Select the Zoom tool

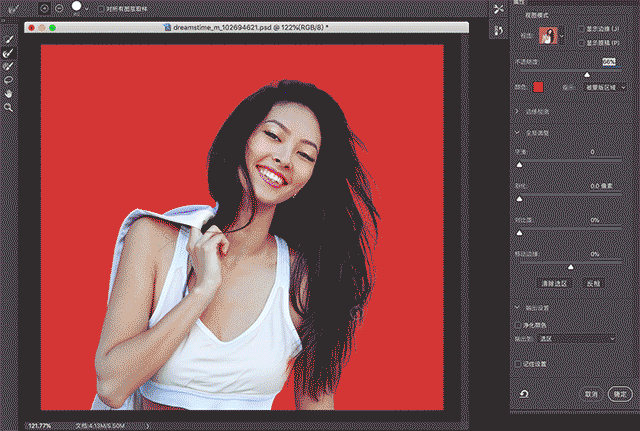9,105
